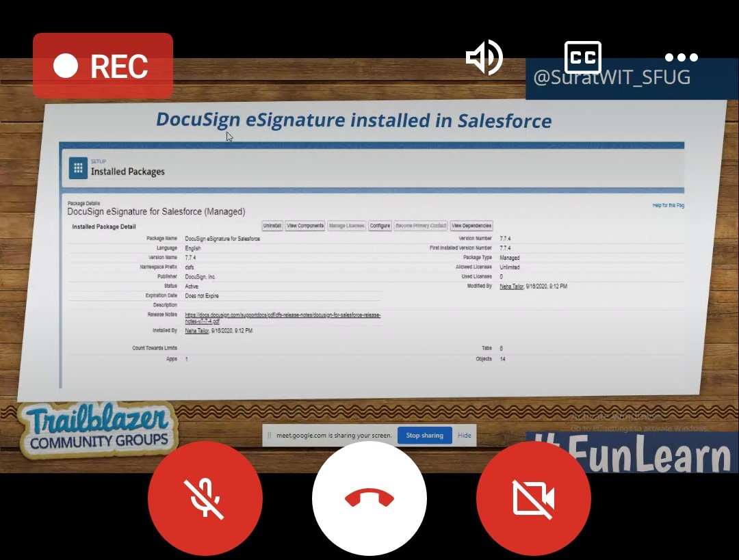Open View Dependencies
Image resolution: width=739 pixels, height=560 pixels.
pyautogui.click(x=471, y=226)
